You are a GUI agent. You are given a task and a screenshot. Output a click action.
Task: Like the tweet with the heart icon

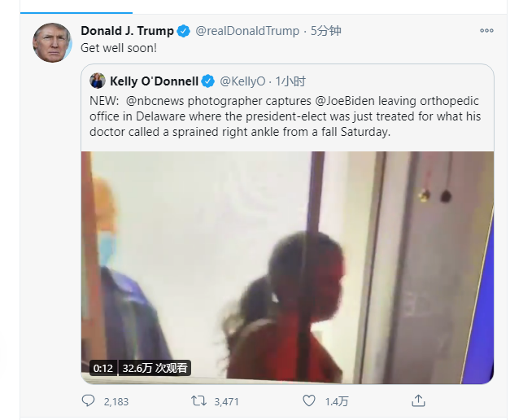pos(308,400)
